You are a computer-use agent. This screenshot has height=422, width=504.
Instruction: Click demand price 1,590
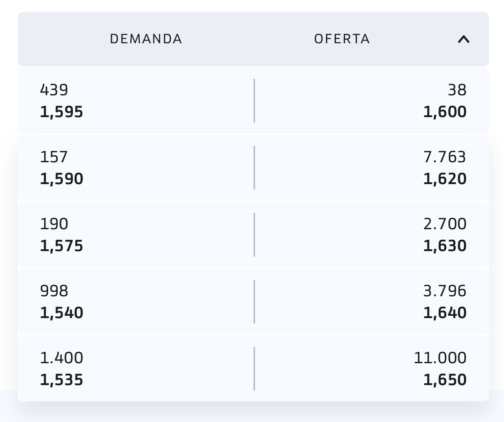click(x=61, y=179)
